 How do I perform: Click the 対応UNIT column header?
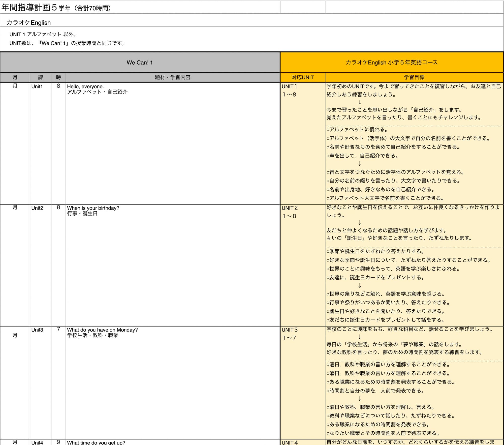pyautogui.click(x=303, y=77)
